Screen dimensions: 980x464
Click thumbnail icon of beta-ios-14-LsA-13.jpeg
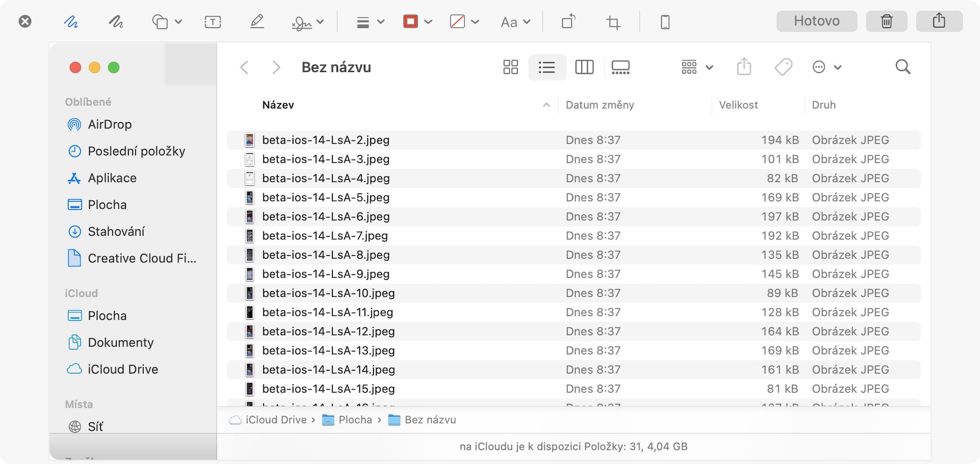pyautogui.click(x=249, y=351)
